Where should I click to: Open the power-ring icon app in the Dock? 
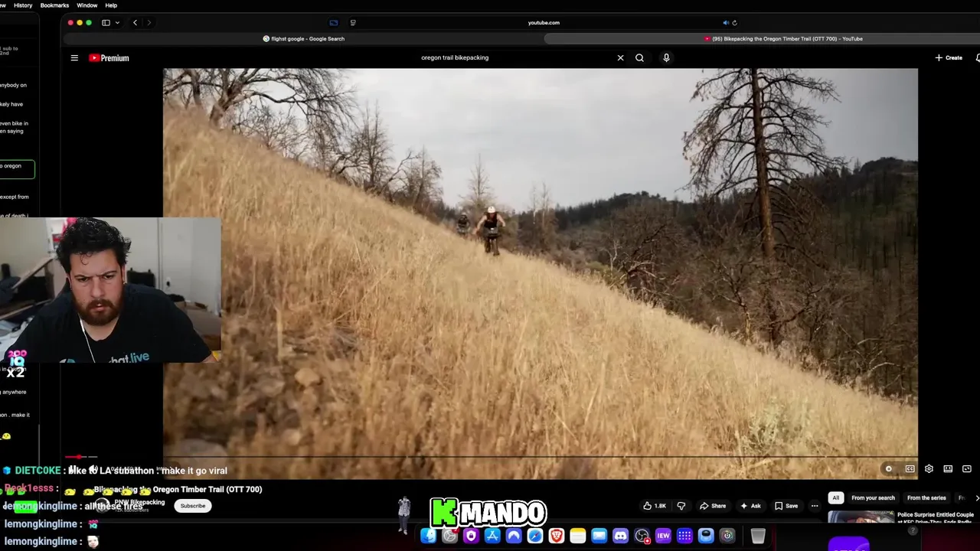(727, 536)
